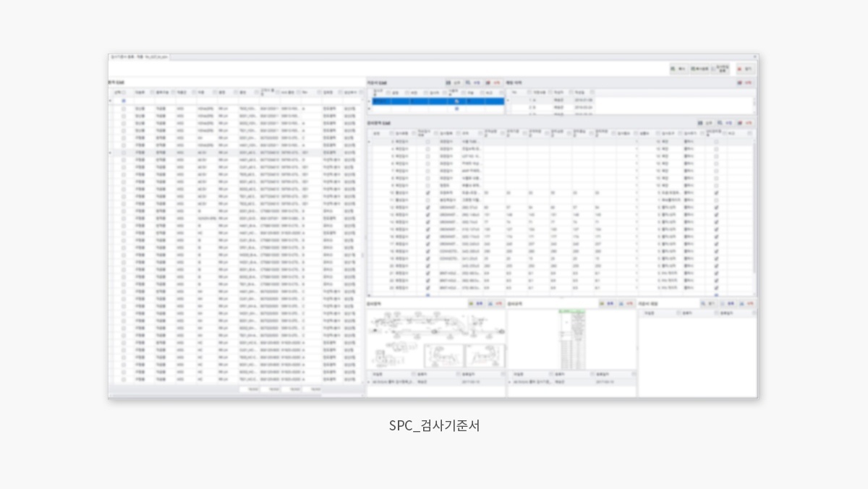Click the caption text "SPC_검사기준서"
The height and width of the screenshot is (489, 868).
pos(434,425)
